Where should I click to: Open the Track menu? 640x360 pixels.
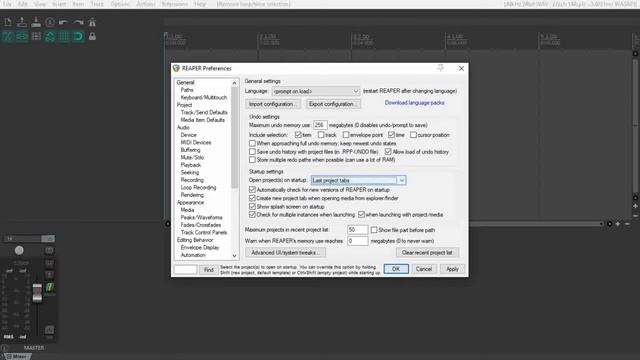coord(97,4)
